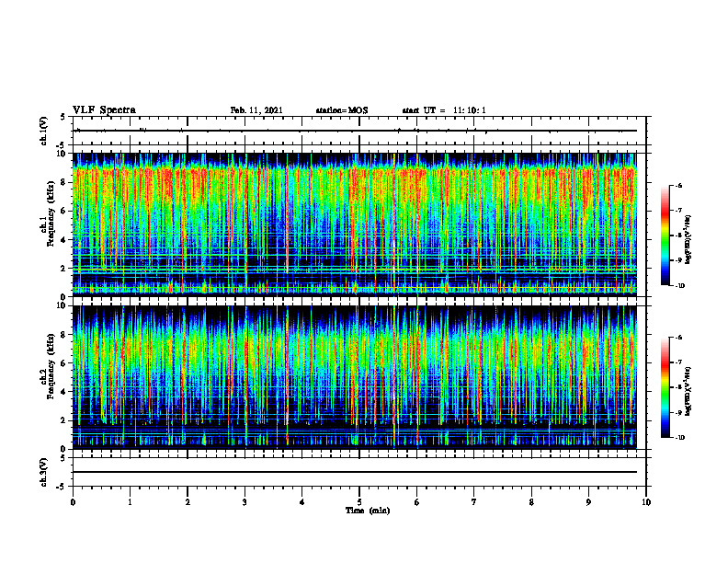Click the "1" tick label on time axis
This screenshot has height=563, width=728.
tap(130, 502)
